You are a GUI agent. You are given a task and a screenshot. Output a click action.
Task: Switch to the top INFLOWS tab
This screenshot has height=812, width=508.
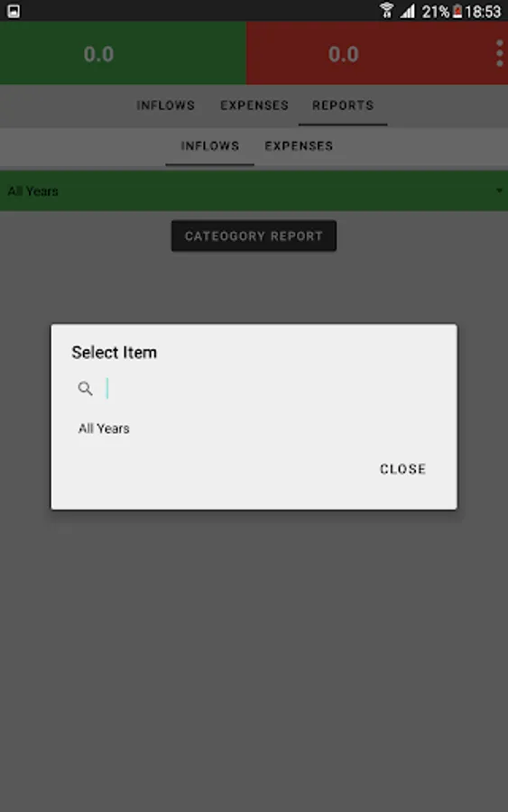tap(166, 106)
